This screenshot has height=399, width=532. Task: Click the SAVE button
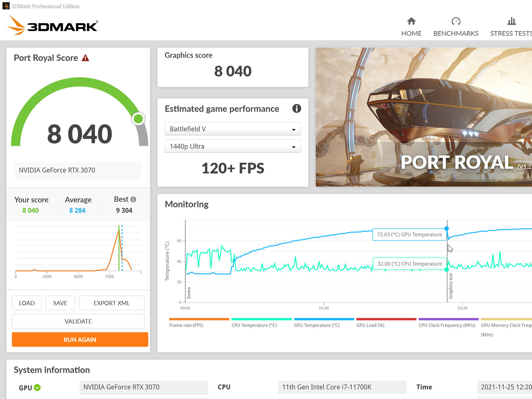pos(60,303)
